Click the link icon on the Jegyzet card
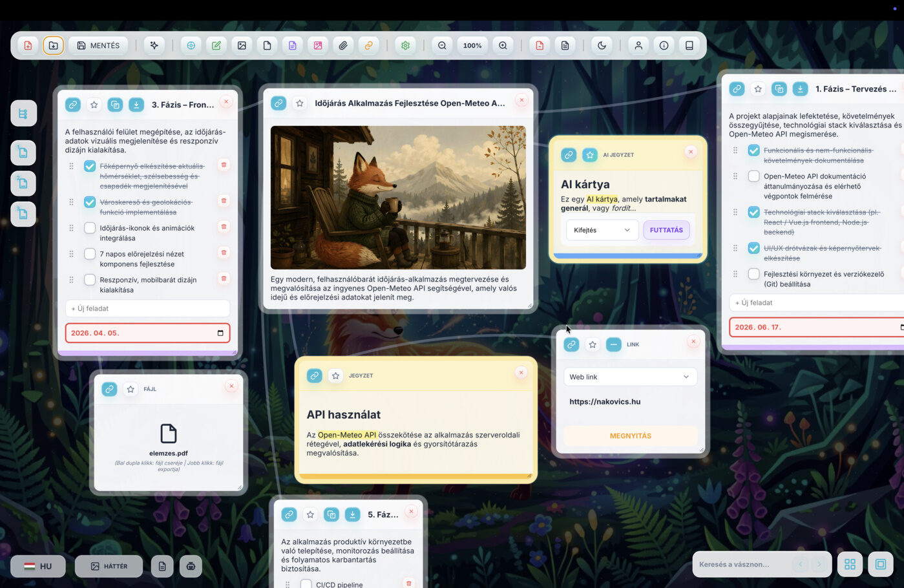 (x=314, y=375)
